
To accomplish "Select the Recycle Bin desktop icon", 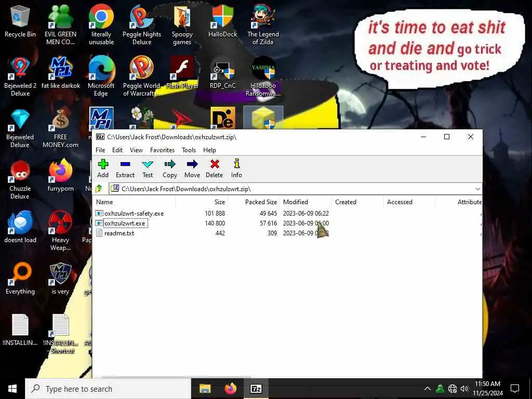I will [20, 21].
